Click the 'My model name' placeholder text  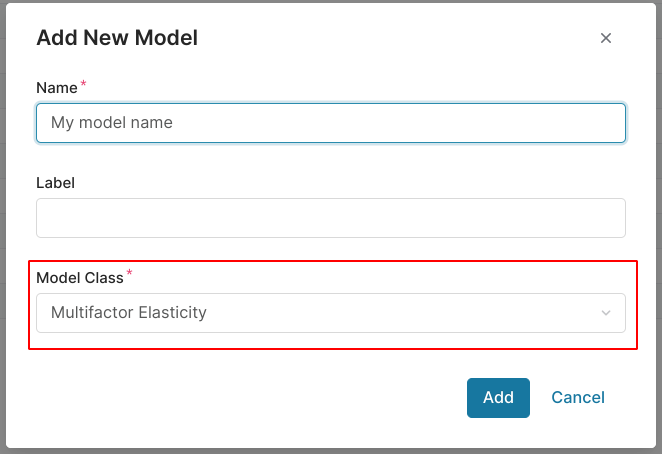point(112,123)
